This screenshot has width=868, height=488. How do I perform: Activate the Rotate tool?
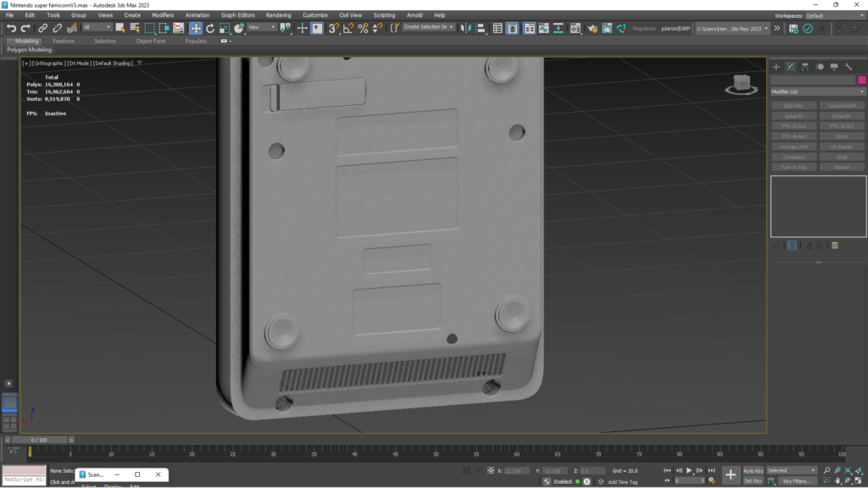210,28
